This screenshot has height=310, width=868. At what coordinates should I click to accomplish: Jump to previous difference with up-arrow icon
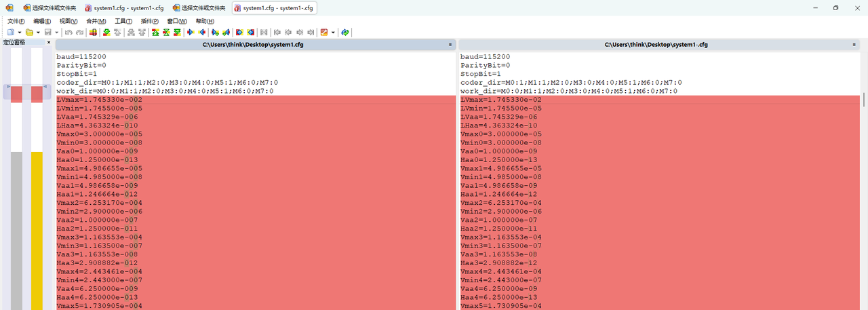(117, 32)
